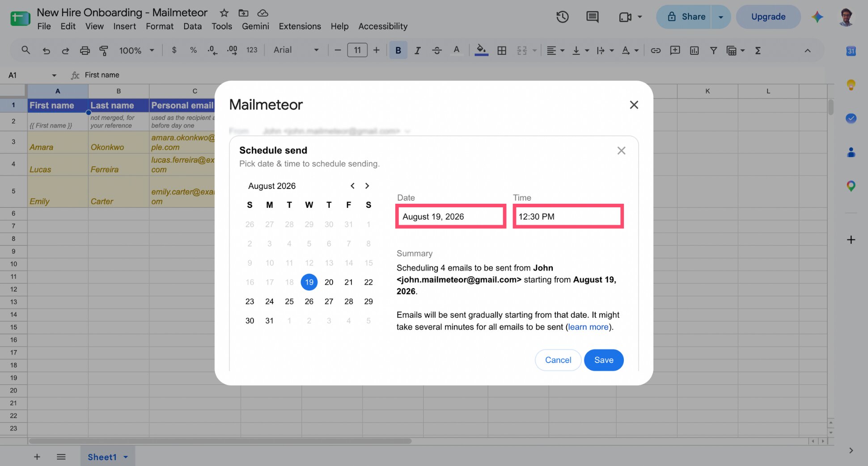Decrease decimal places icon
Viewport: 868px width, 466px height.
(212, 50)
